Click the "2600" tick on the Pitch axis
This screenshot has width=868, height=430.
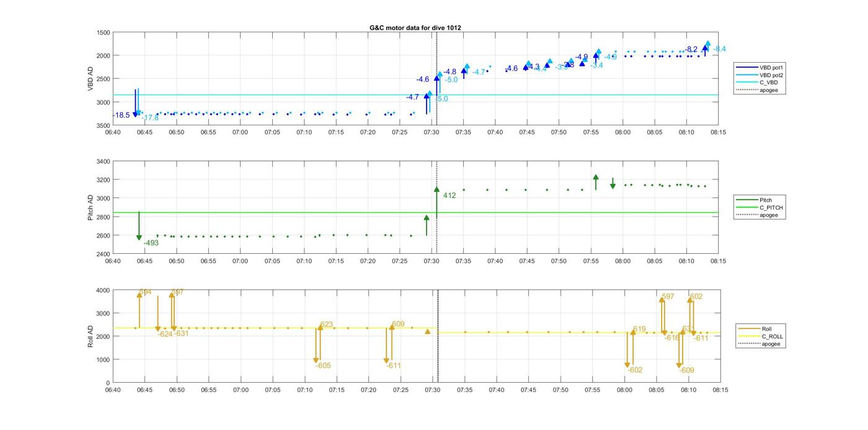click(x=104, y=236)
